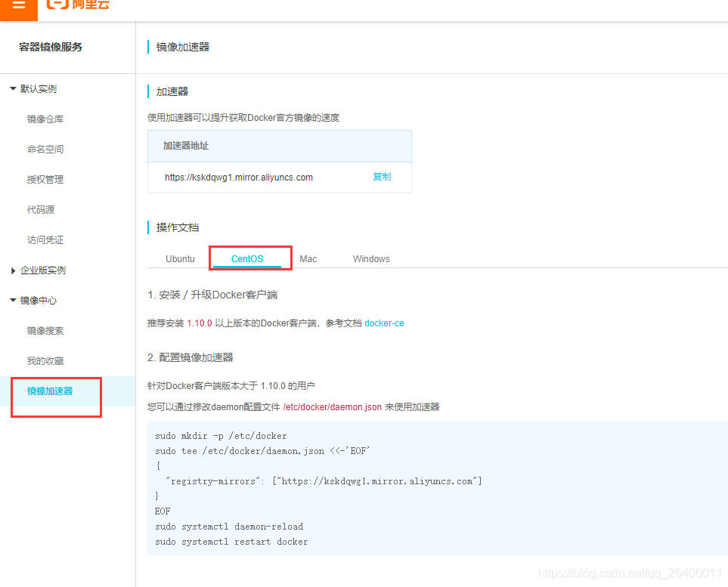Open 镜像仓库 in the sidebar

click(45, 119)
